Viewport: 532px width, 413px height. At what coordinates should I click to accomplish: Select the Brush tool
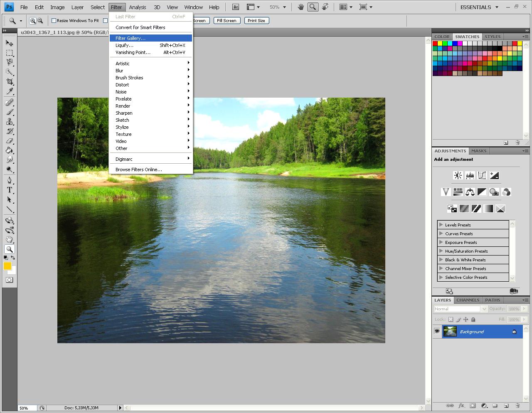tap(10, 112)
